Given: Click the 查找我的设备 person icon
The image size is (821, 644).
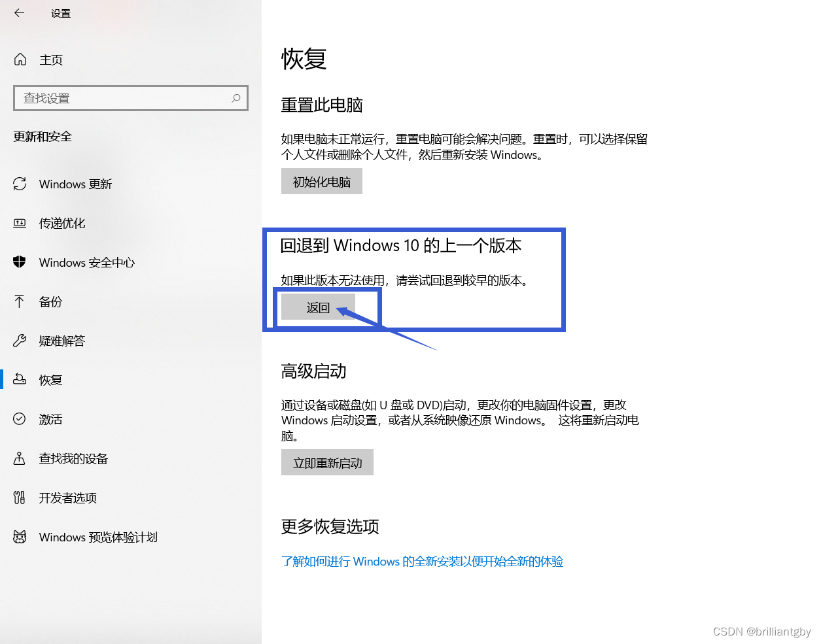Looking at the screenshot, I should tap(20, 458).
